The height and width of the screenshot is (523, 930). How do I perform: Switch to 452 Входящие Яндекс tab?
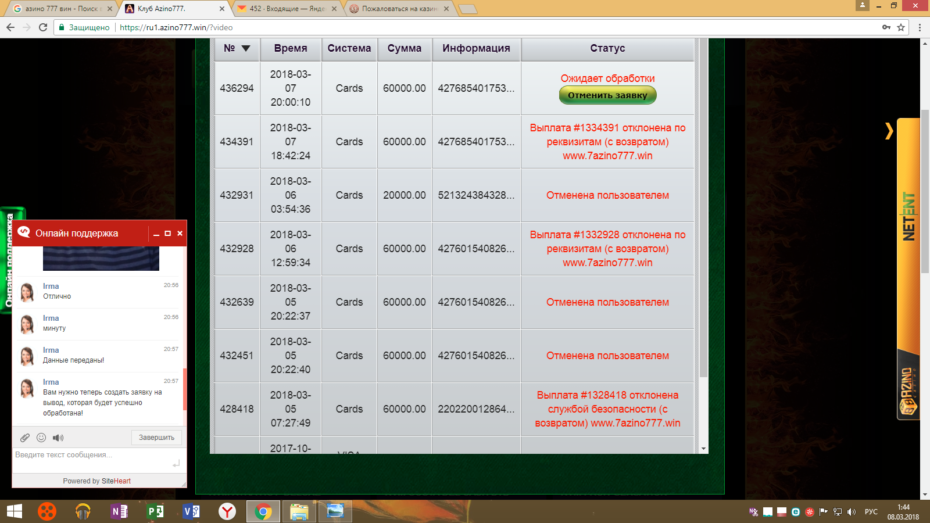click(x=286, y=9)
